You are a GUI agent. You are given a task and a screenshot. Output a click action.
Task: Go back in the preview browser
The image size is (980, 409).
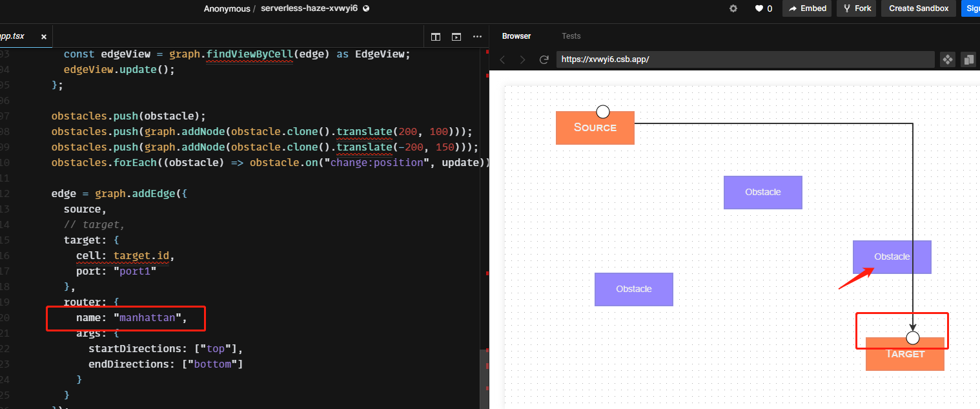502,59
